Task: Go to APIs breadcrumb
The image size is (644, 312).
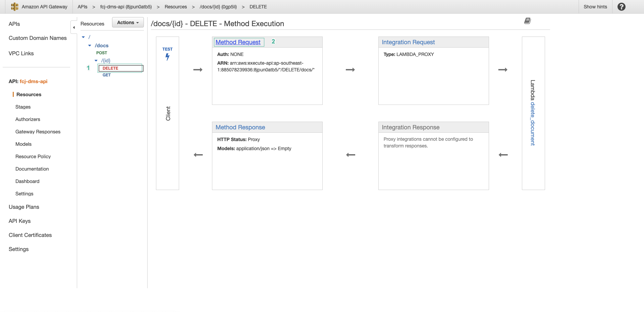Action: click(83, 7)
